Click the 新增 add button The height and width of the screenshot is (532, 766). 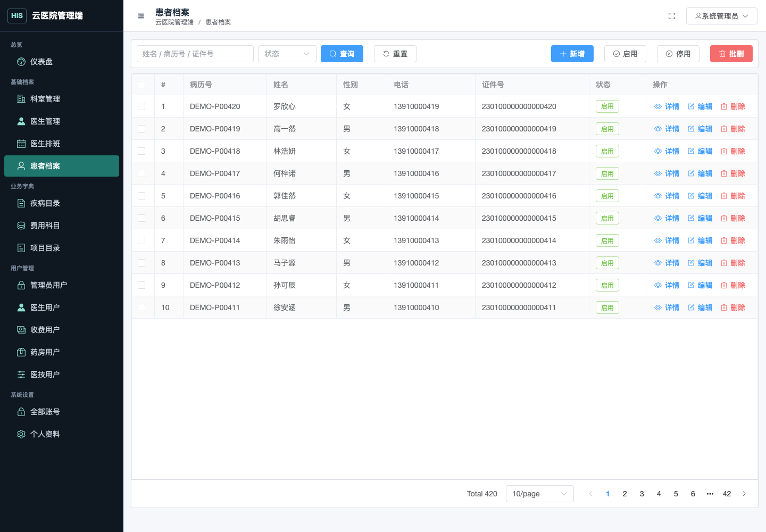point(572,54)
